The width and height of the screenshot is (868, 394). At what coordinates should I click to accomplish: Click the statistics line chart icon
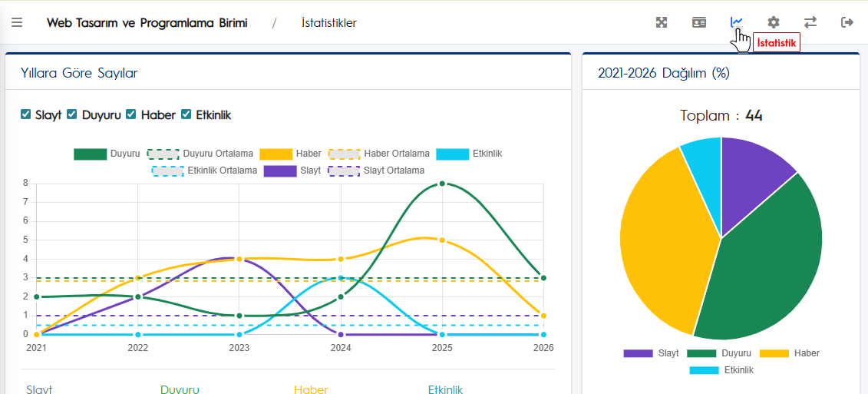pyautogui.click(x=736, y=22)
